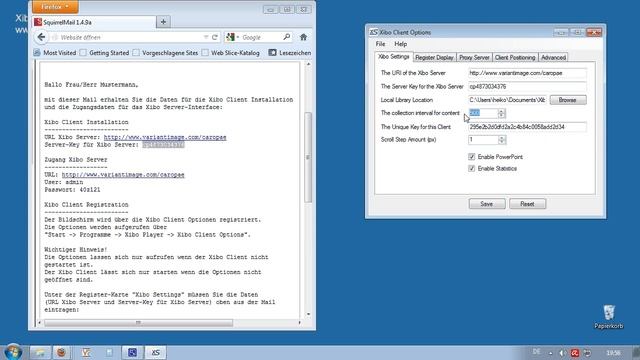Open the Firefox menu button
The height and width of the screenshot is (360, 640).
click(x=55, y=7)
